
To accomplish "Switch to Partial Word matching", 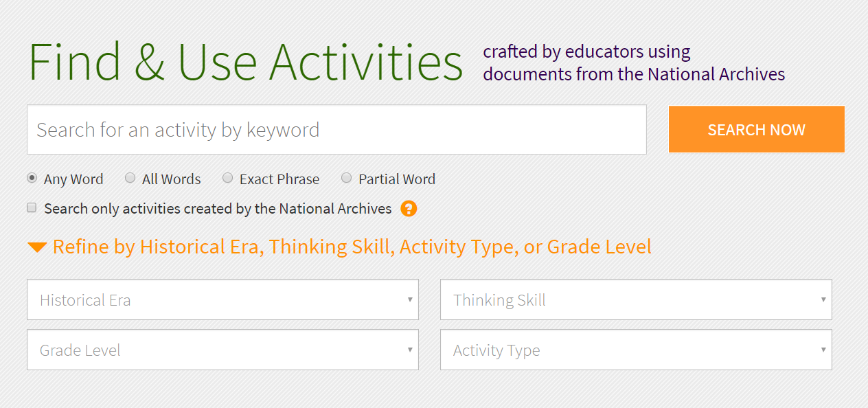I will pyautogui.click(x=346, y=179).
